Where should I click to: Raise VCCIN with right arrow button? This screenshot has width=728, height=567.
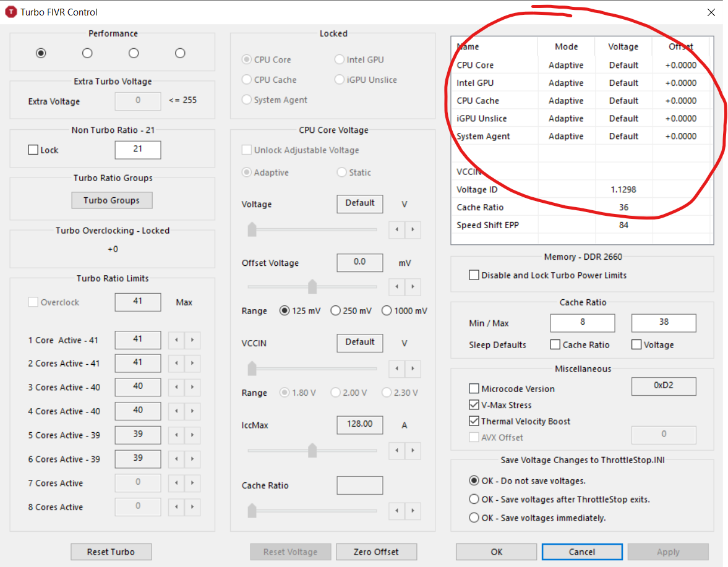coord(413,369)
